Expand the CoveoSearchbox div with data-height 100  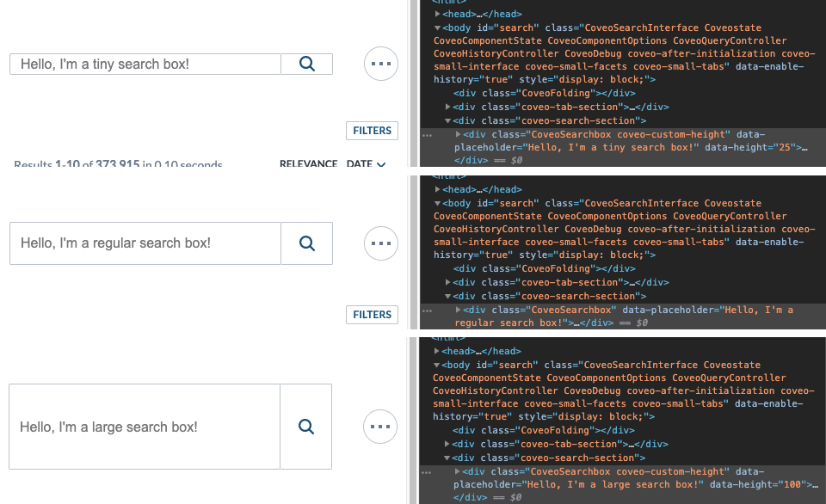(x=457, y=471)
